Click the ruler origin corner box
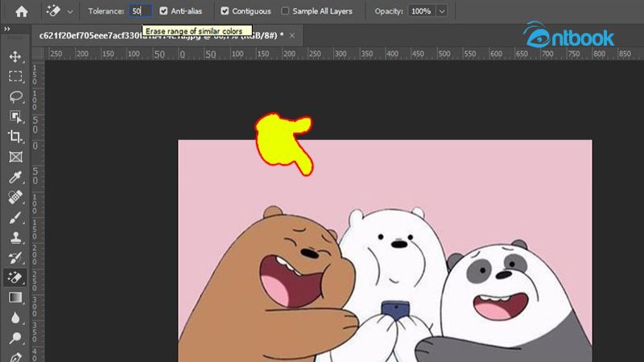 tap(38, 54)
